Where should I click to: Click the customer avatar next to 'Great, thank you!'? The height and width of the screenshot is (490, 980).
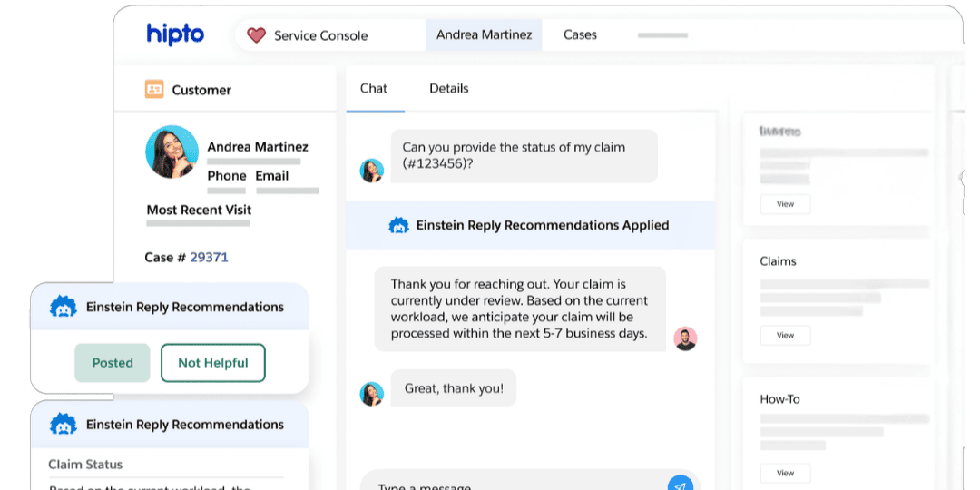372,393
